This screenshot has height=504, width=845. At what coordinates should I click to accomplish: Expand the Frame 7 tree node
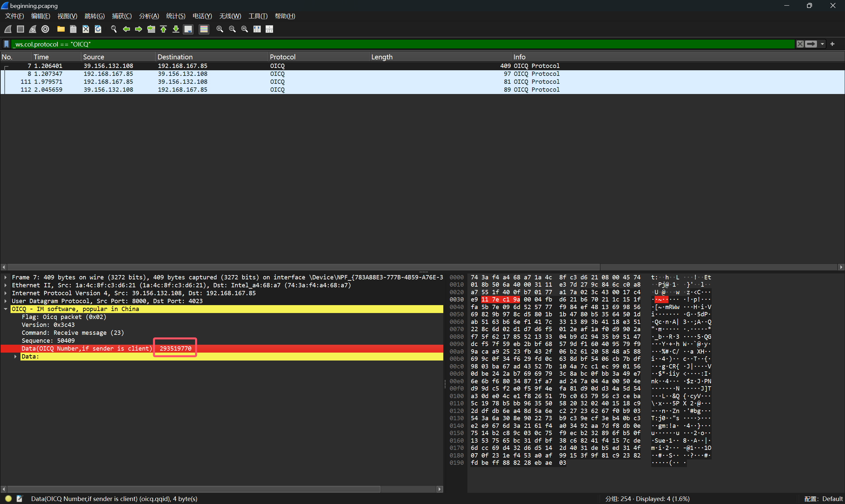5,277
